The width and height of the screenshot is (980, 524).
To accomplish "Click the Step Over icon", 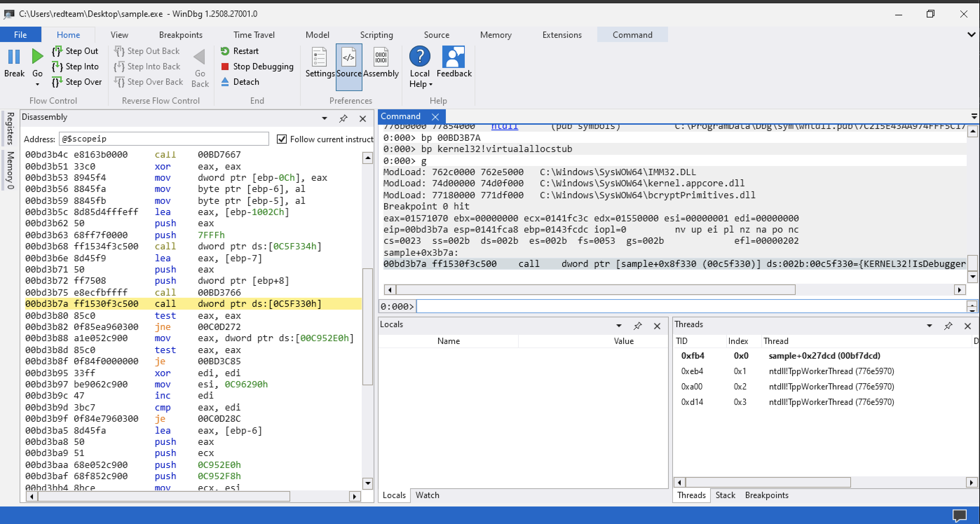I will (x=57, y=82).
